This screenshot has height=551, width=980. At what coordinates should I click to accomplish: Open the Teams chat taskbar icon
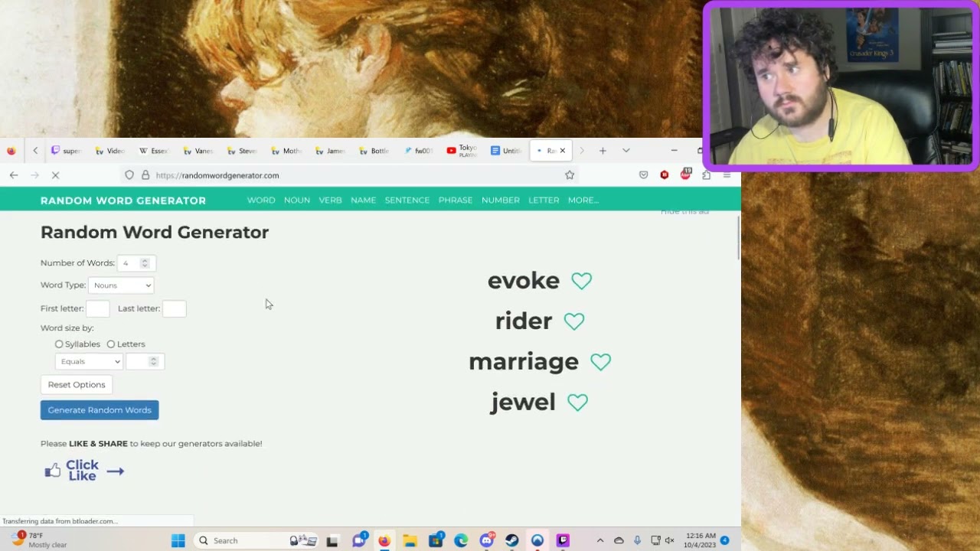click(358, 540)
